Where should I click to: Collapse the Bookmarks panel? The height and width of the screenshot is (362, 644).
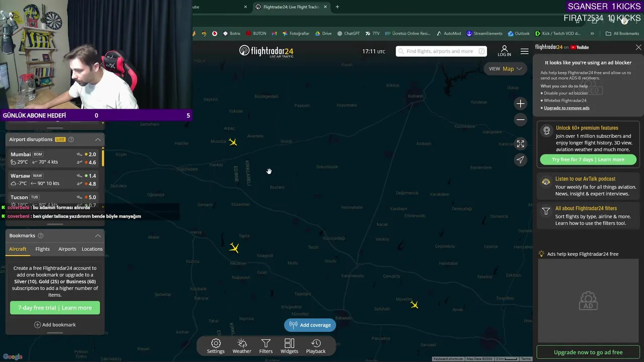pos(98,235)
